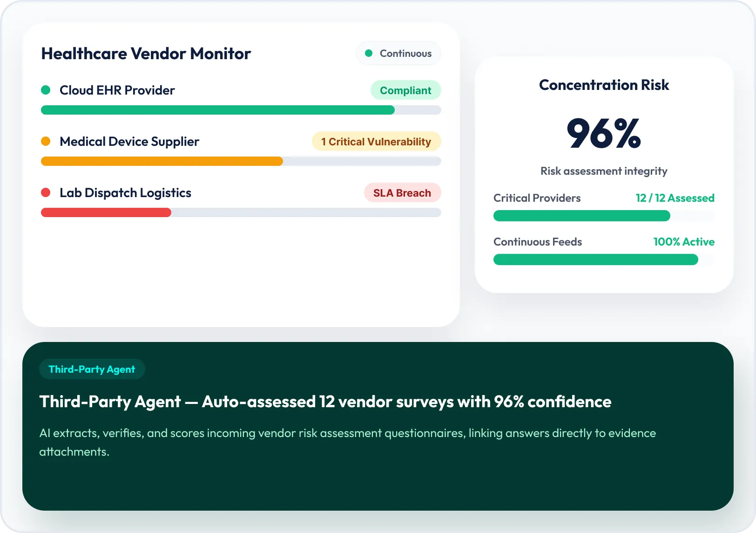Click the Risk assessment integrity caption
The height and width of the screenshot is (533, 756).
[604, 171]
